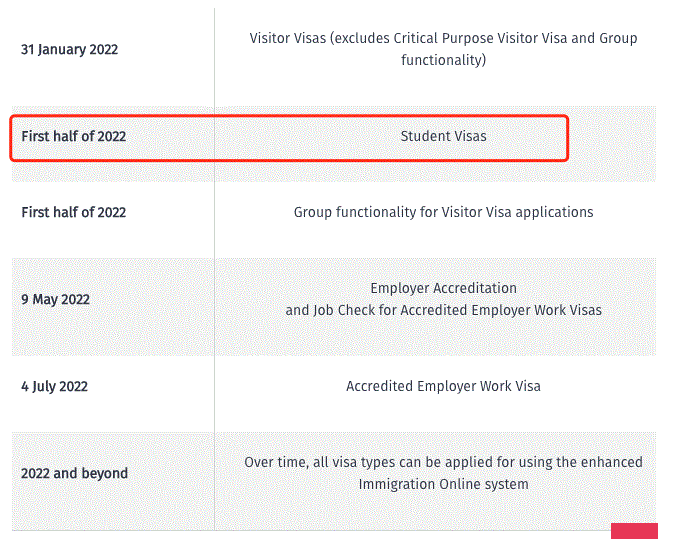Click 'First half of 2022' in highlighted row

pos(74,136)
